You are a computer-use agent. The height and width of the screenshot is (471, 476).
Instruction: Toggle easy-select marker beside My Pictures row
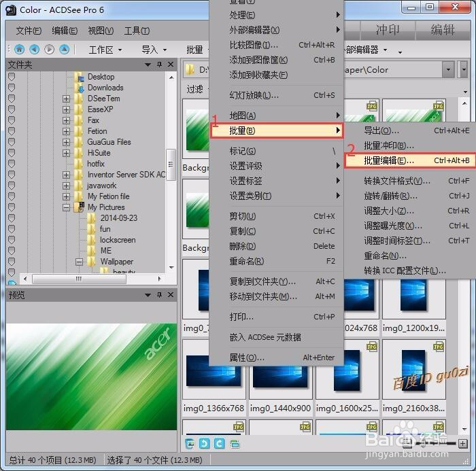[x=12, y=207]
